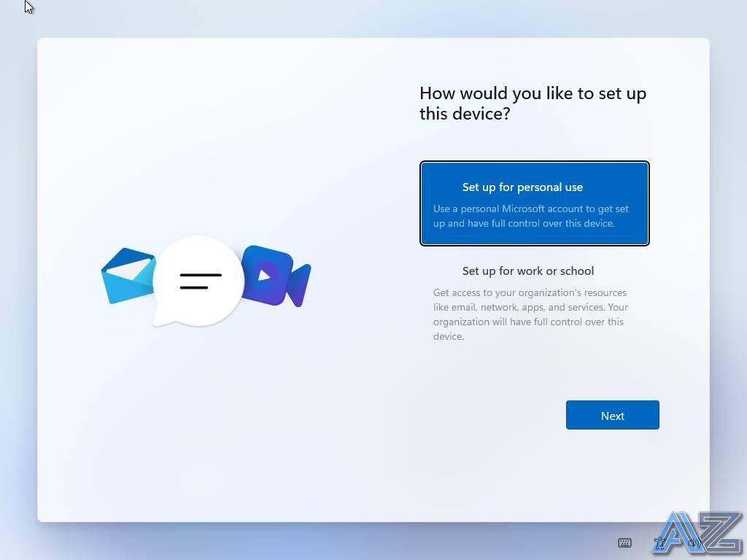This screenshot has width=747, height=560.
Task: Click the heading 'How would you like to set up this device?'
Action: 533,104
